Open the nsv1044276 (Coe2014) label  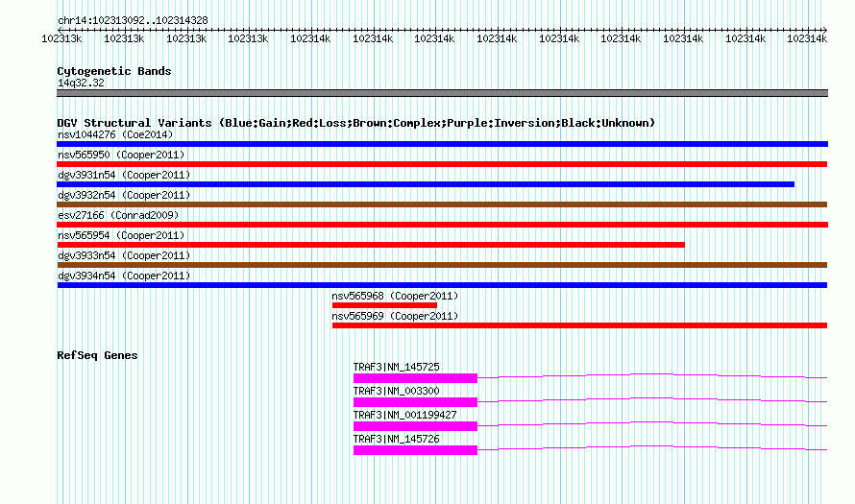click(x=115, y=134)
